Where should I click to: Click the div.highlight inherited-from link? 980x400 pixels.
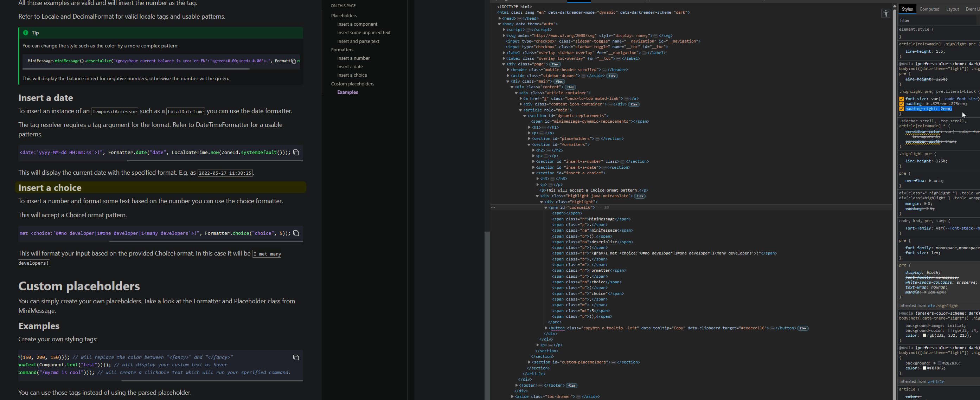point(943,306)
